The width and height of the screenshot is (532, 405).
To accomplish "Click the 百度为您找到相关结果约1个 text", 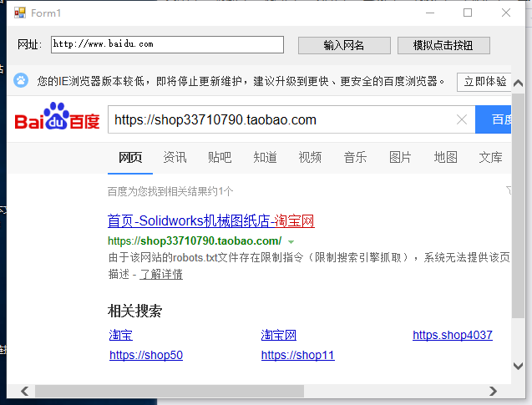I will pyautogui.click(x=170, y=191).
